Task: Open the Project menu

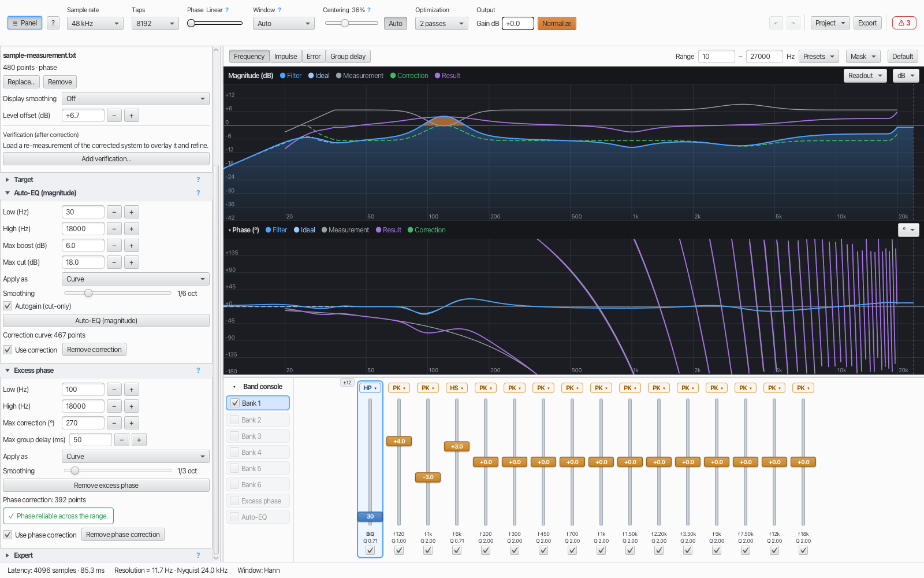Action: [830, 23]
